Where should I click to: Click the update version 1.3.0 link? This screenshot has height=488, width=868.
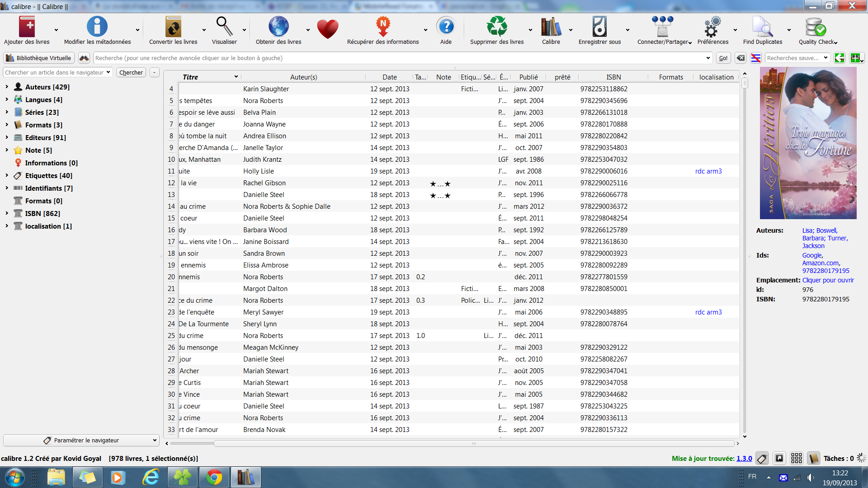coord(744,459)
